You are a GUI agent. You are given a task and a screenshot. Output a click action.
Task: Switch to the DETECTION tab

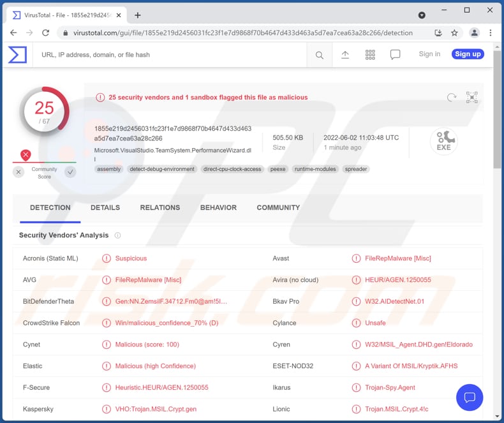50,207
